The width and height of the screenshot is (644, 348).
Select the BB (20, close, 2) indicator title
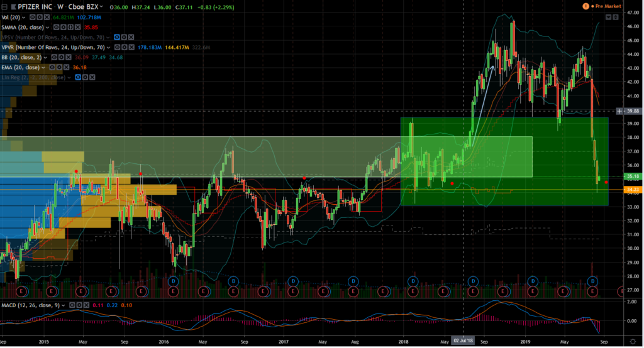[21, 57]
